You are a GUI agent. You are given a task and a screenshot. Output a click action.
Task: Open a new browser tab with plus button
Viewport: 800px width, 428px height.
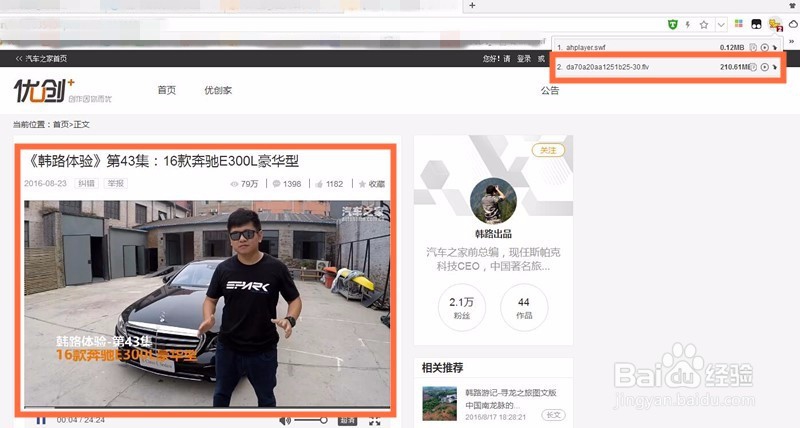(472, 5)
